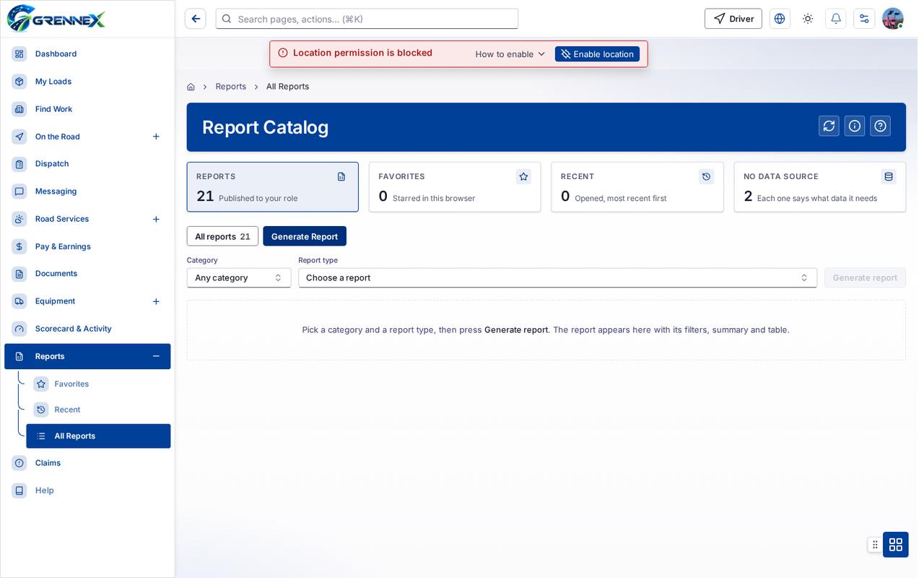Click the Messaging chat icon
This screenshot has height=578, width=924.
pos(19,191)
